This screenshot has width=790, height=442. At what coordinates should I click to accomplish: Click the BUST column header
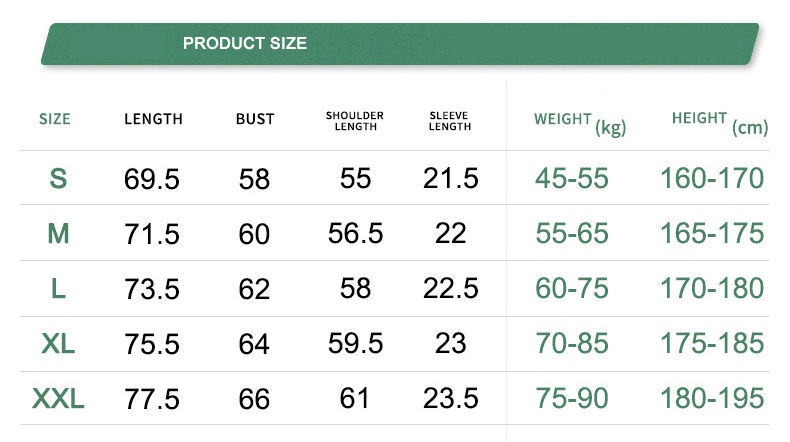[255, 119]
